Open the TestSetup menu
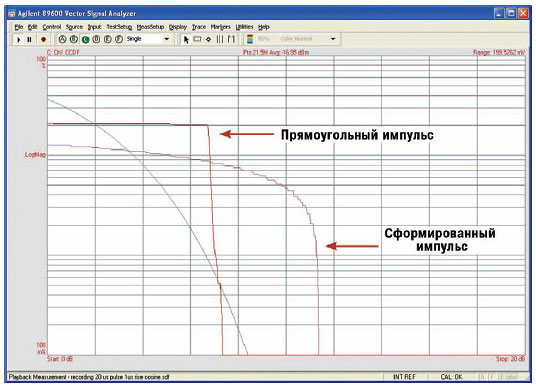Screen dimensions: 536x388 click(119, 27)
